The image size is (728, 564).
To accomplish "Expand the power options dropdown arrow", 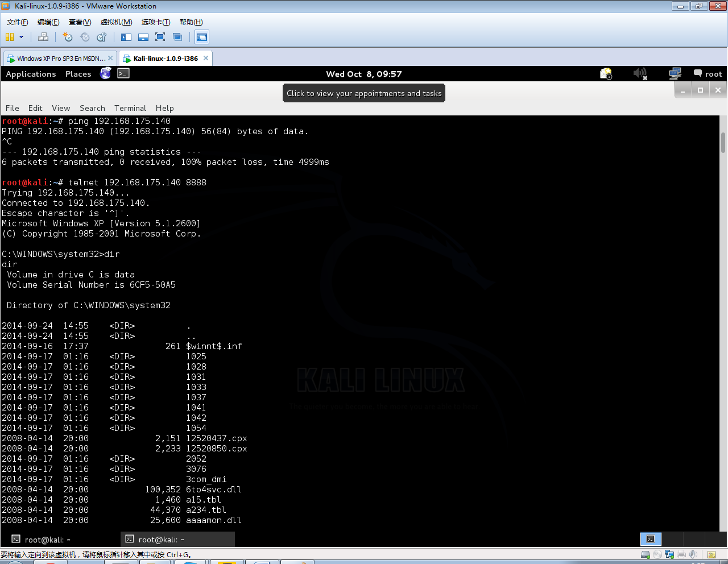I will pos(22,37).
